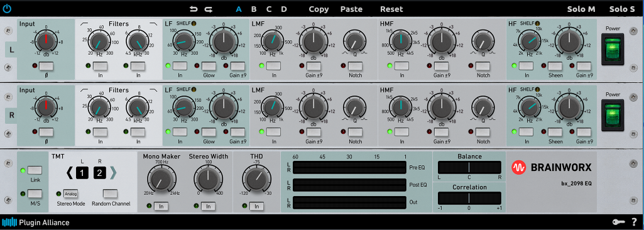Select the R channel tab

tap(11, 116)
